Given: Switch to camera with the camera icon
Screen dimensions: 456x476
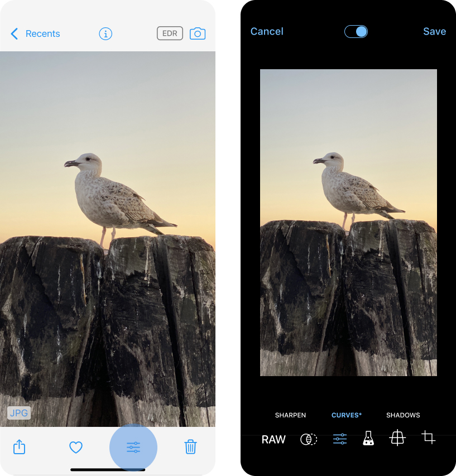Looking at the screenshot, I should click(198, 33).
